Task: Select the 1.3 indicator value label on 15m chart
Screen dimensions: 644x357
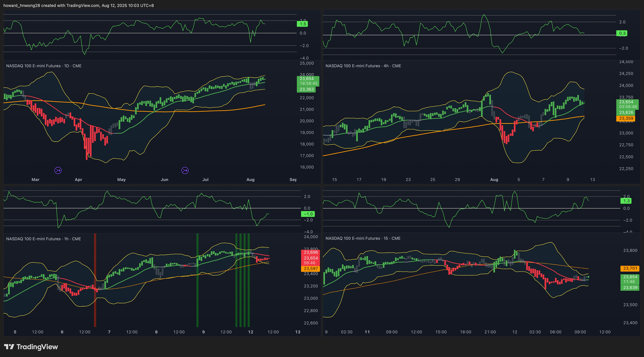Action: click(626, 201)
